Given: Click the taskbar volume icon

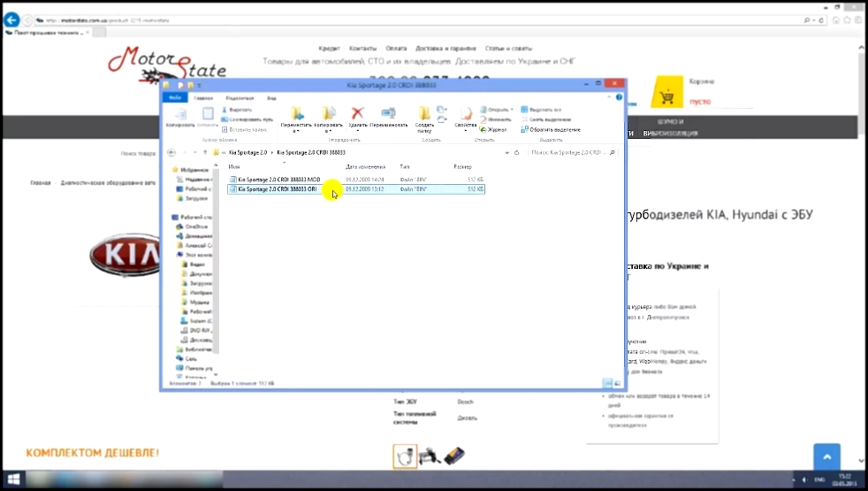Looking at the screenshot, I should [x=804, y=479].
